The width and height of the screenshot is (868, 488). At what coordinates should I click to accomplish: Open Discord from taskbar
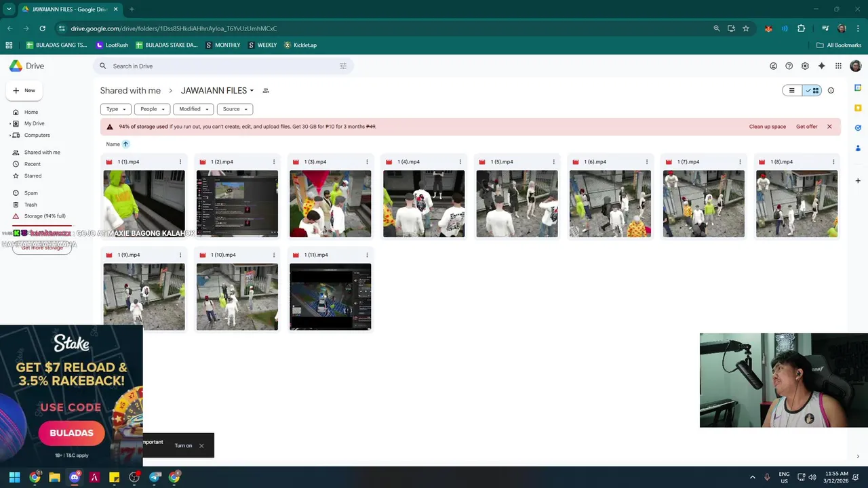coord(75,477)
